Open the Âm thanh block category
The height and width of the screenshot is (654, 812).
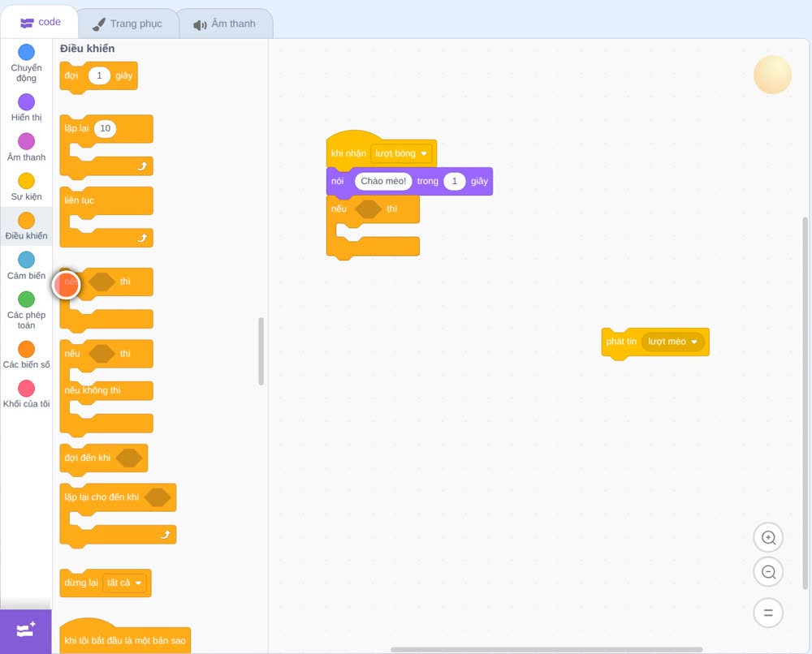27,148
